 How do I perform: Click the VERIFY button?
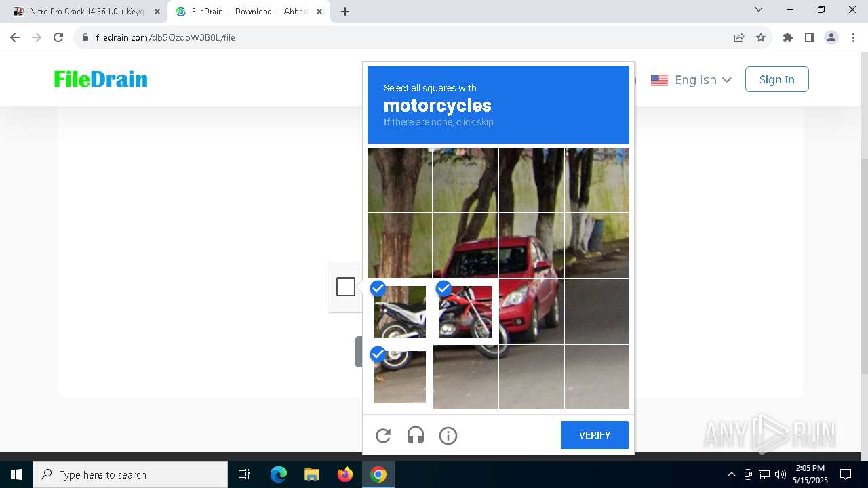click(x=595, y=435)
